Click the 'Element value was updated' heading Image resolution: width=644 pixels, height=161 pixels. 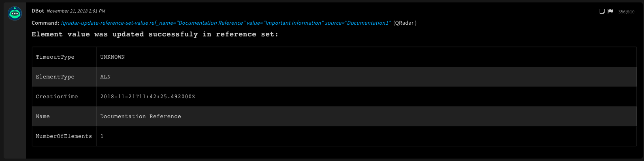155,34
